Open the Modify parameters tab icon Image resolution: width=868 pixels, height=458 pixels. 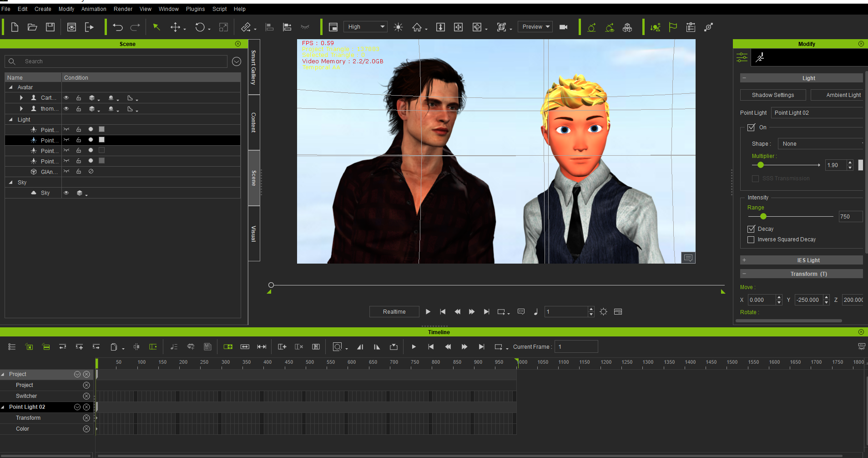click(x=742, y=57)
